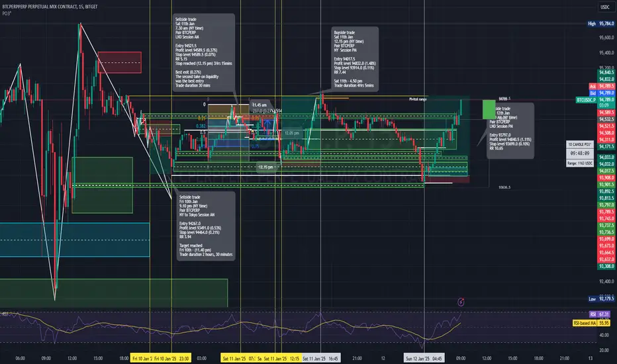
Task: Click the 95,600.0 price scale value
Action: click(606, 38)
